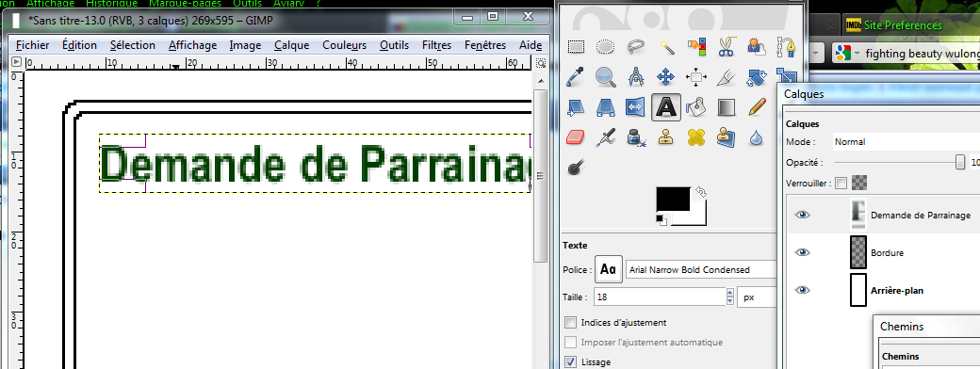
Task: Select the Shear tool
Action: click(x=576, y=107)
